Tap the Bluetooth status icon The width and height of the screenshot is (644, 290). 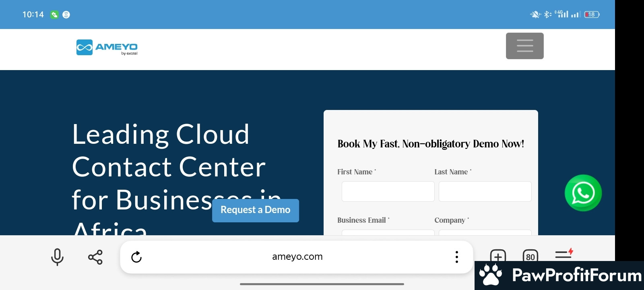[x=547, y=14]
